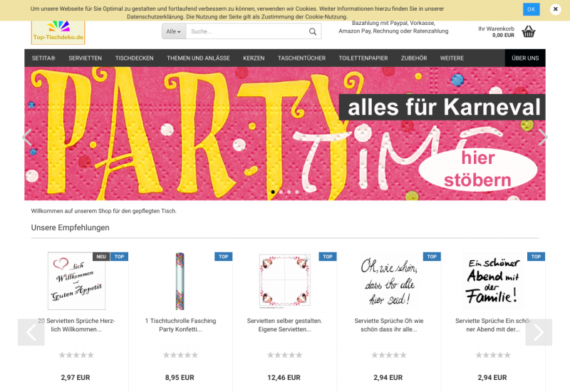Expand the Alle category dropdown
The height and width of the screenshot is (392, 570).
[174, 31]
